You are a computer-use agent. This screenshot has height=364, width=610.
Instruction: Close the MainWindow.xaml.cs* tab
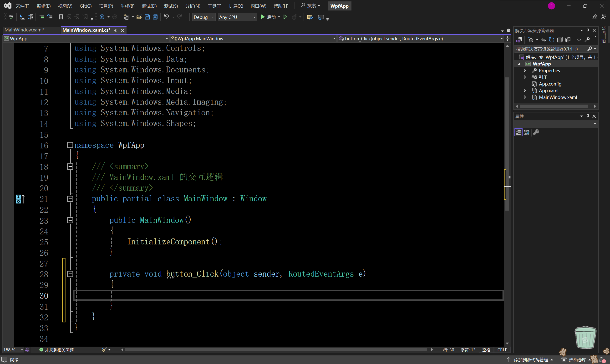tap(122, 30)
